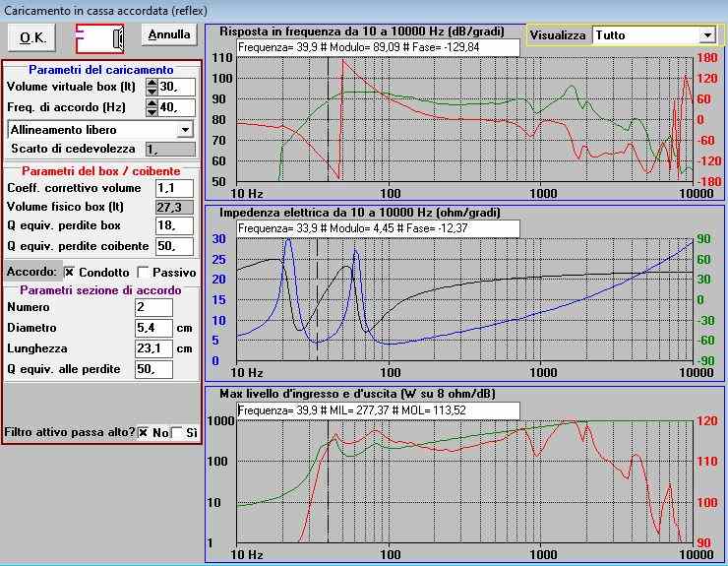728x566 pixels.
Task: Click the Coeff. correttivo volume field
Action: 174,188
